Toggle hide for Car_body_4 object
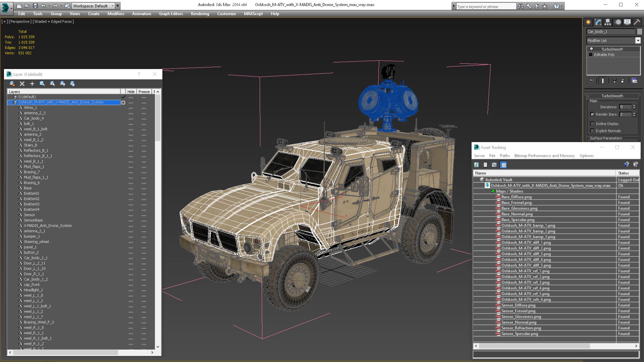The height and width of the screenshot is (362, 644). click(131, 119)
